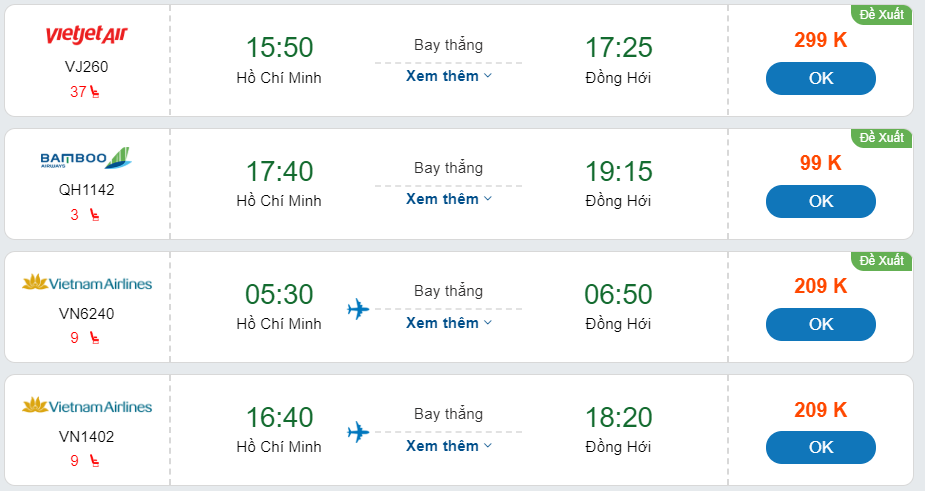Choose OK on flight VN1402
This screenshot has height=491, width=928.
(x=820, y=447)
